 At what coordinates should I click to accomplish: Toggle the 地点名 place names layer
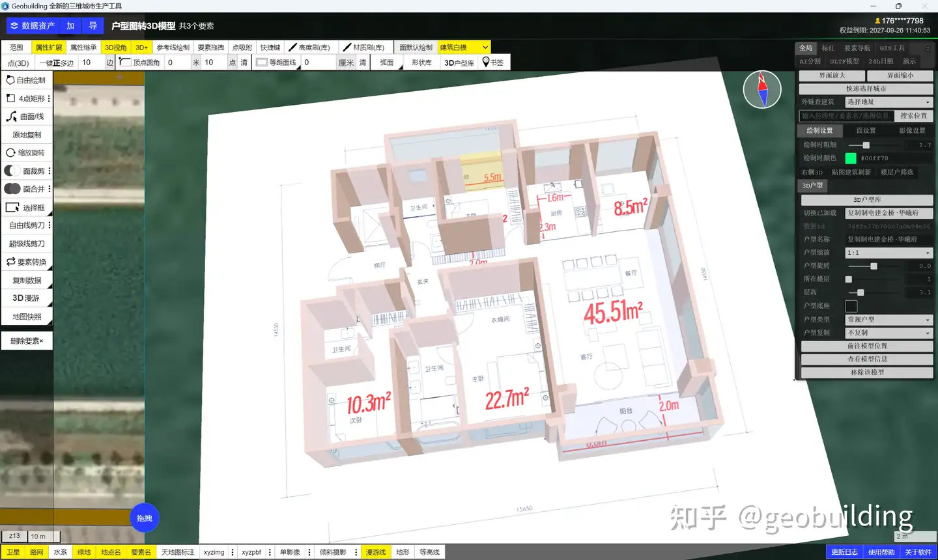pyautogui.click(x=111, y=552)
